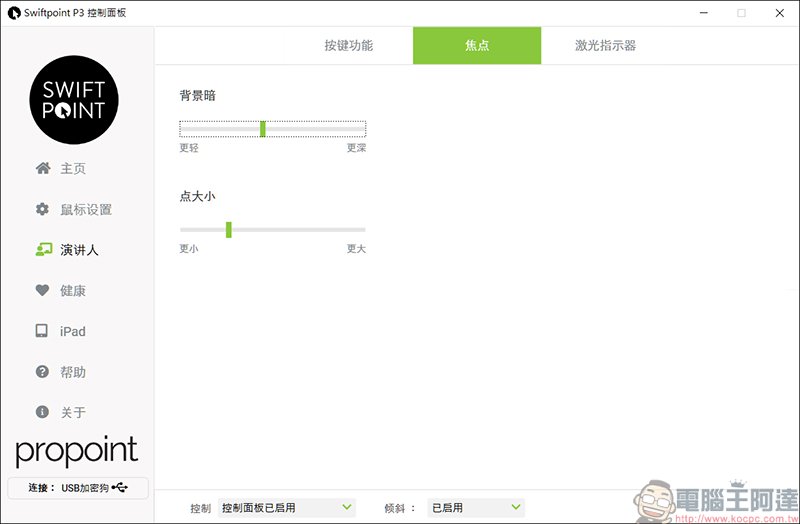Click the 更大 label under 点大小
Screen dimensions: 800x524
click(356, 248)
